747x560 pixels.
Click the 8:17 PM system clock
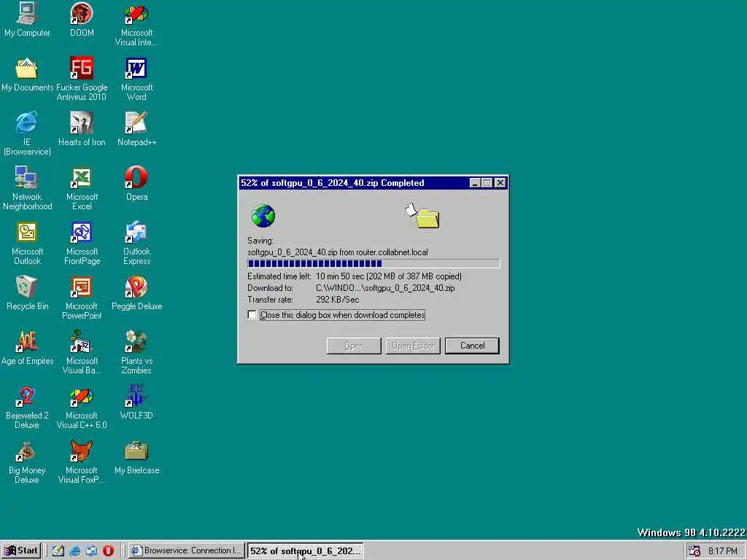pyautogui.click(x=723, y=551)
